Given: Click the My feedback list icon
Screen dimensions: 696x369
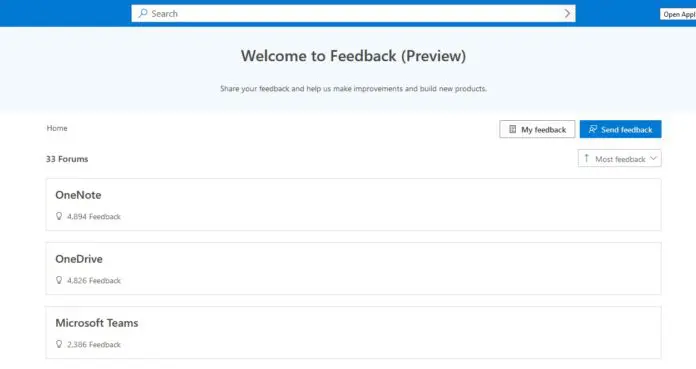Looking at the screenshot, I should point(513,129).
